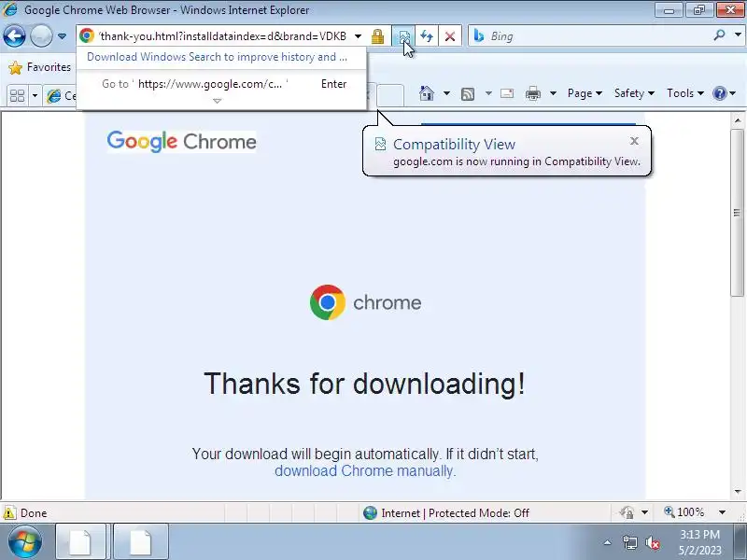Click the privacy report icon in status bar

pyautogui.click(x=627, y=512)
